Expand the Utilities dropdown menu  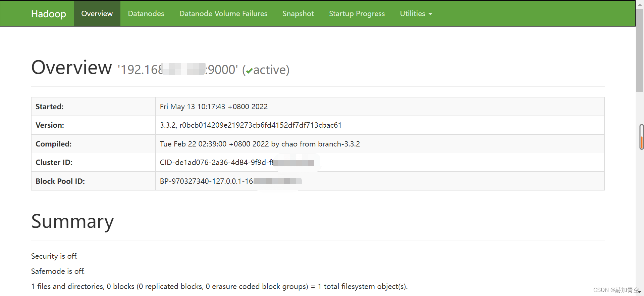416,13
